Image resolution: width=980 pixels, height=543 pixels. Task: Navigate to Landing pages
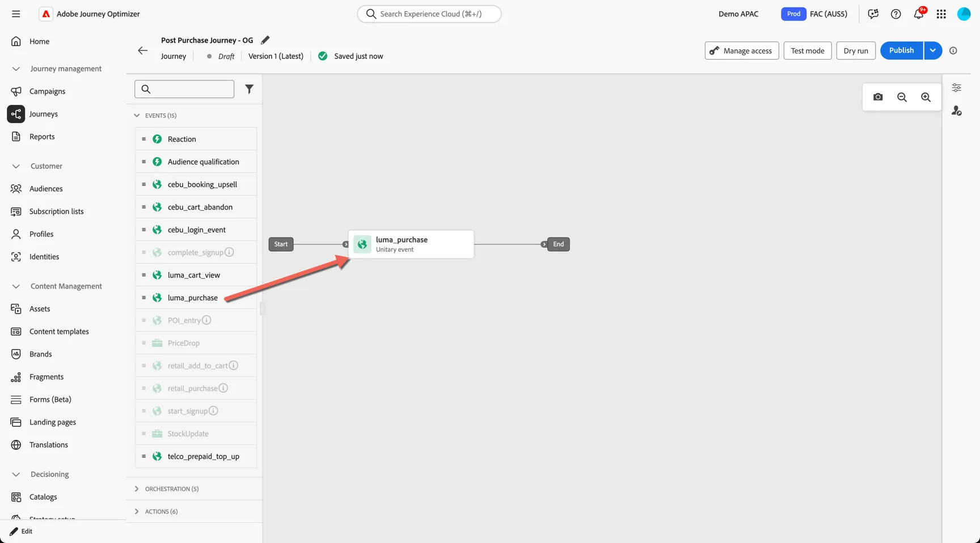[53, 422]
